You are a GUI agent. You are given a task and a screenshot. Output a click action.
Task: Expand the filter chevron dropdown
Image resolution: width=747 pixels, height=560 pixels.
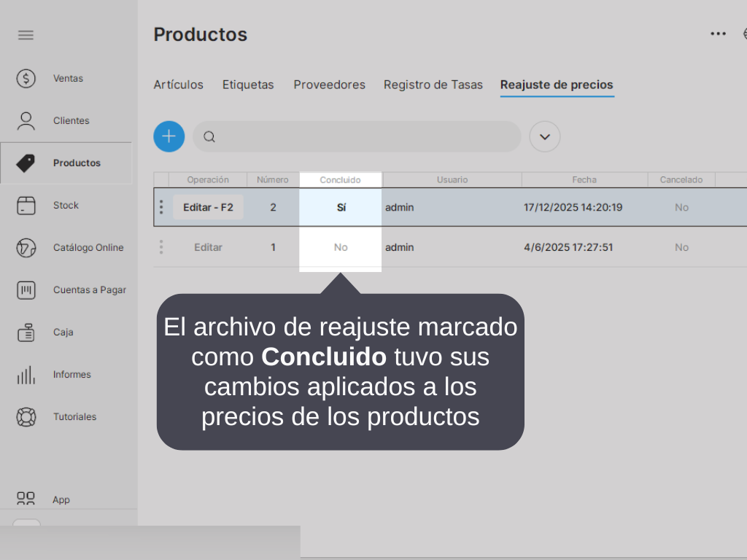pos(544,136)
